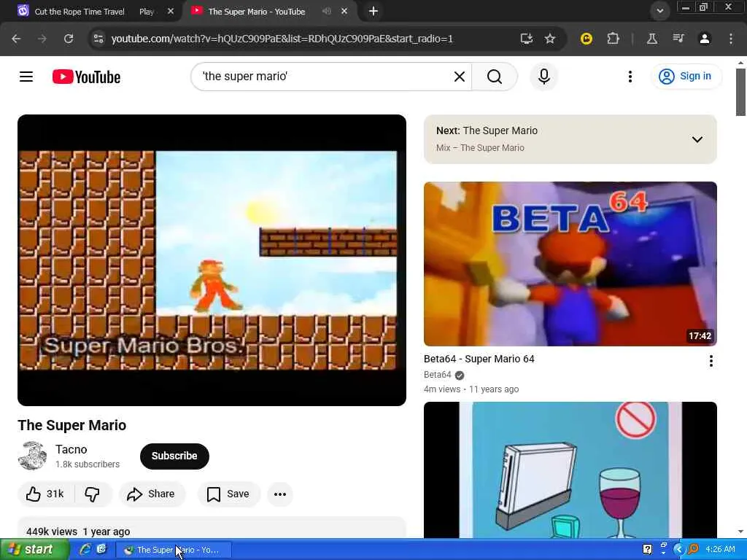The image size is (747, 560).
Task: Close the Cut the Rope tab
Action: (171, 11)
